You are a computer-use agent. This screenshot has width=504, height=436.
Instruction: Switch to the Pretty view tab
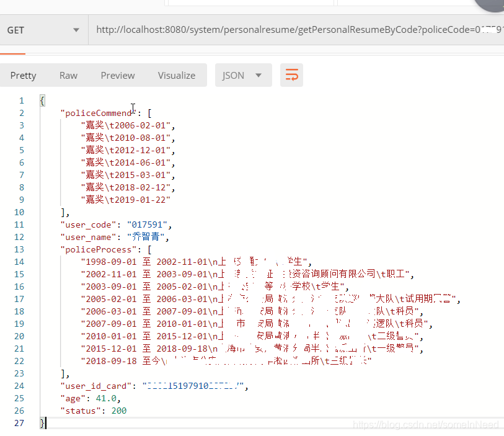23,76
